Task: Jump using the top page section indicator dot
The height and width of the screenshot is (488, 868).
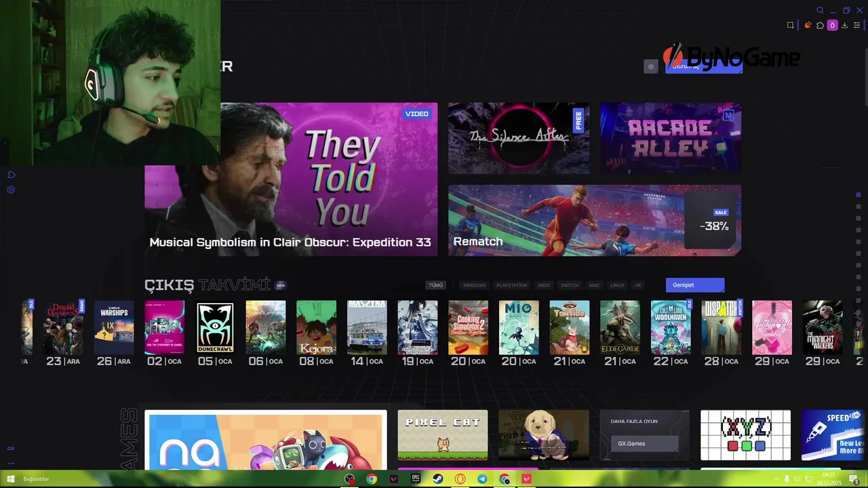Action: tap(859, 195)
